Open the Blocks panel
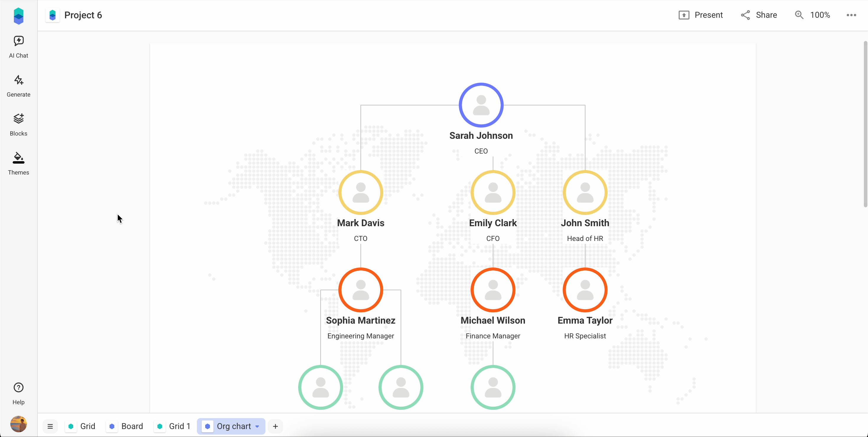 [x=18, y=124]
